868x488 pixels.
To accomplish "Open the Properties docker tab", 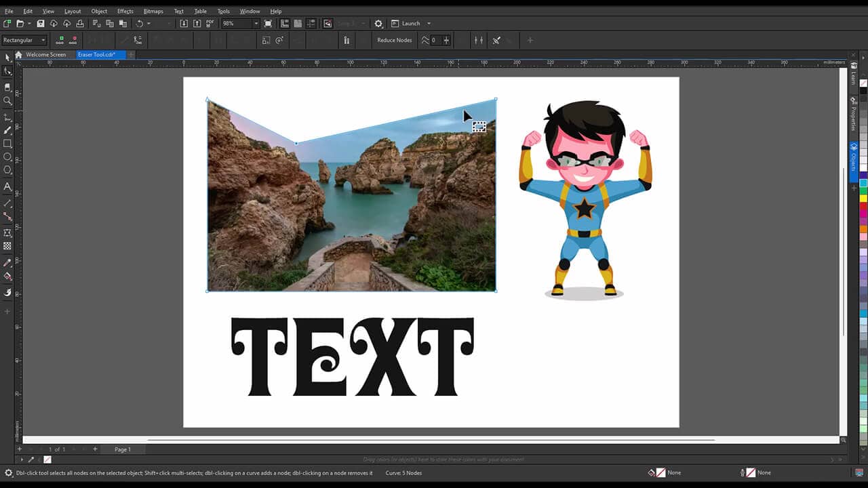I will click(x=854, y=115).
